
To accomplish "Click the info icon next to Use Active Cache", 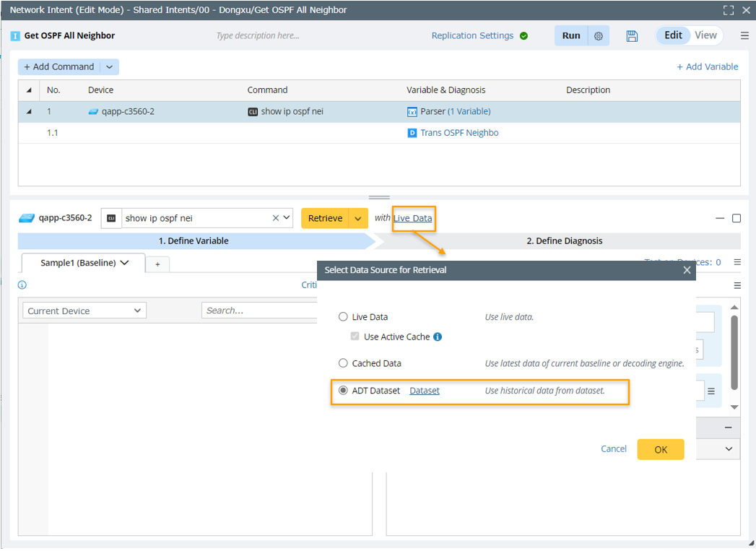I will pyautogui.click(x=438, y=337).
